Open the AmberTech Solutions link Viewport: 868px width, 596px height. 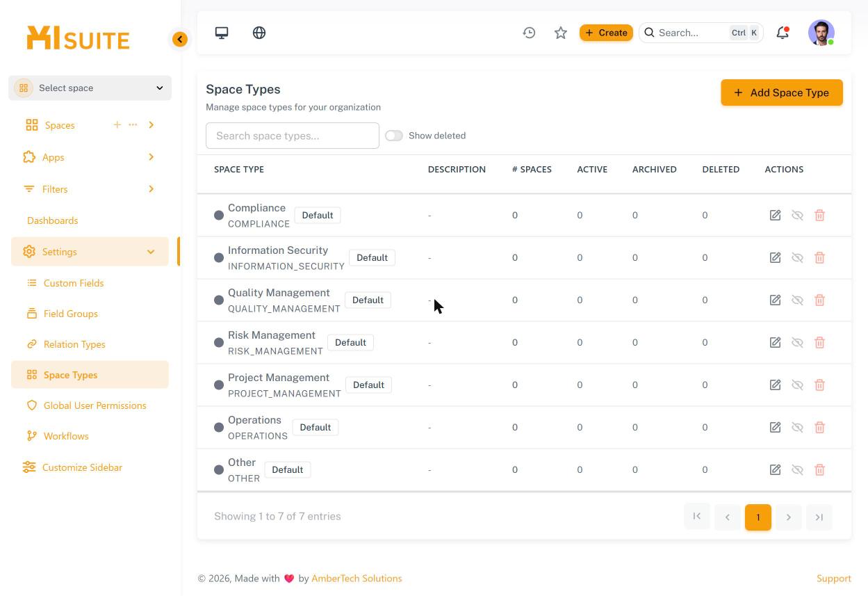(x=357, y=579)
